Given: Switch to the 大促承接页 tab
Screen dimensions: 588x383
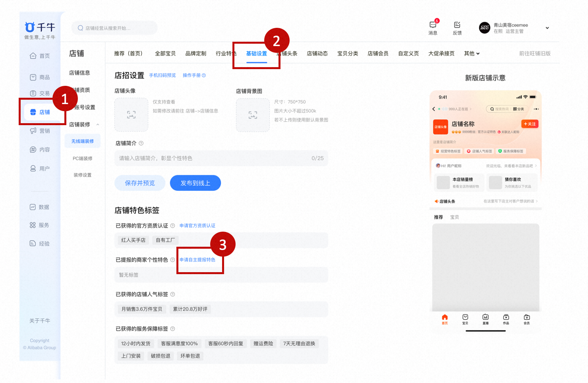Looking at the screenshot, I should [441, 54].
